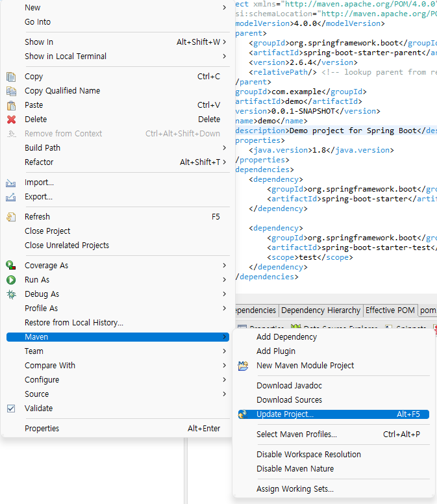Click the scope test line in editor
This screenshot has height=504, width=437.
(310, 257)
